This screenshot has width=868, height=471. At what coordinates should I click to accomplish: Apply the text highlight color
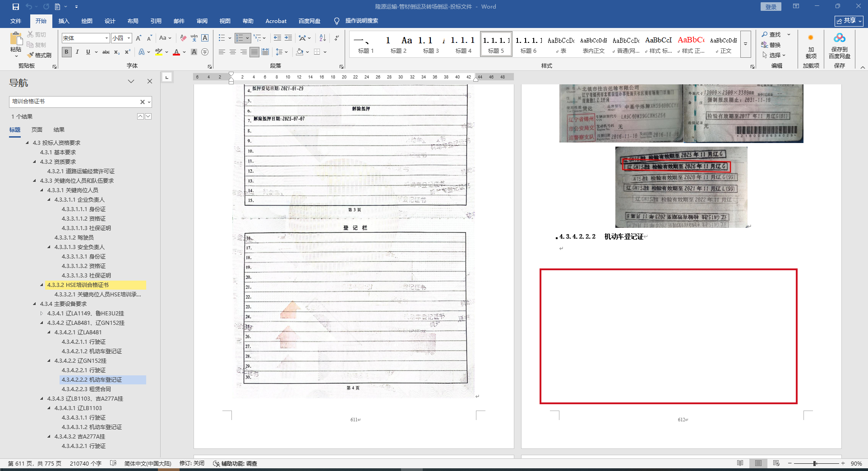tap(159, 52)
